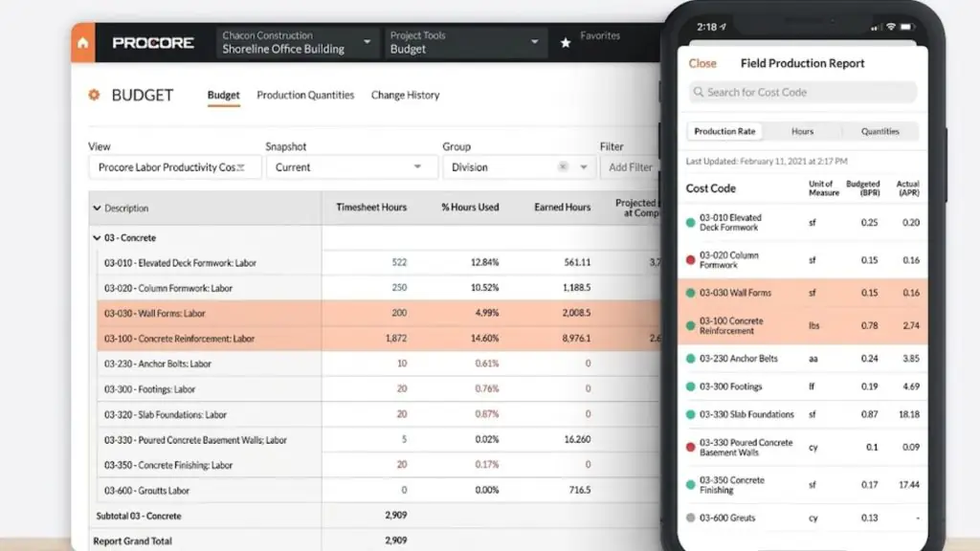Click the Earned Hours column header

click(562, 208)
